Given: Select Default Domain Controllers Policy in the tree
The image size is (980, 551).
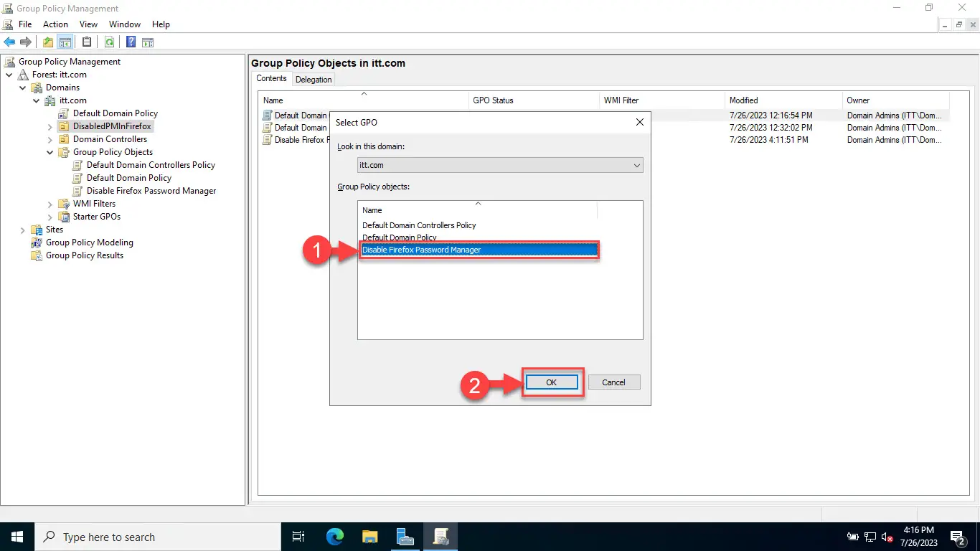Looking at the screenshot, I should coord(151,165).
